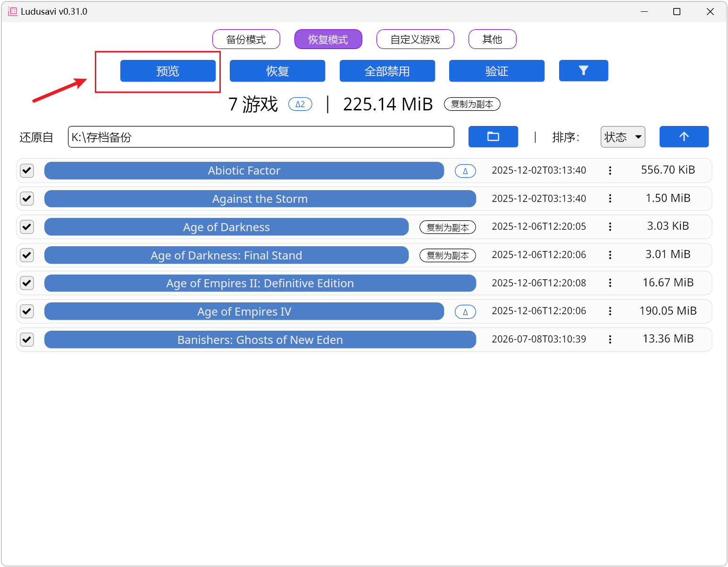
Task: Uncheck the Age of Empires IV checkbox
Action: (x=27, y=311)
